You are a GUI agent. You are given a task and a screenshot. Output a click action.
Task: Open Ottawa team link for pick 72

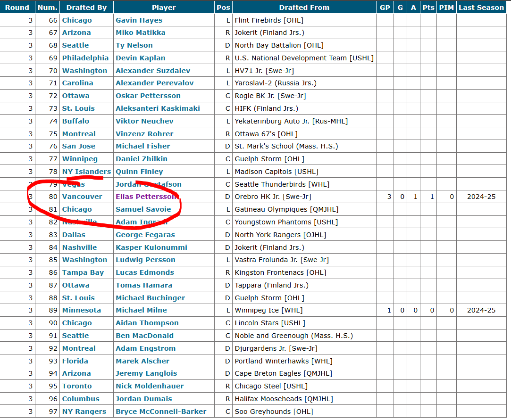coord(75,96)
